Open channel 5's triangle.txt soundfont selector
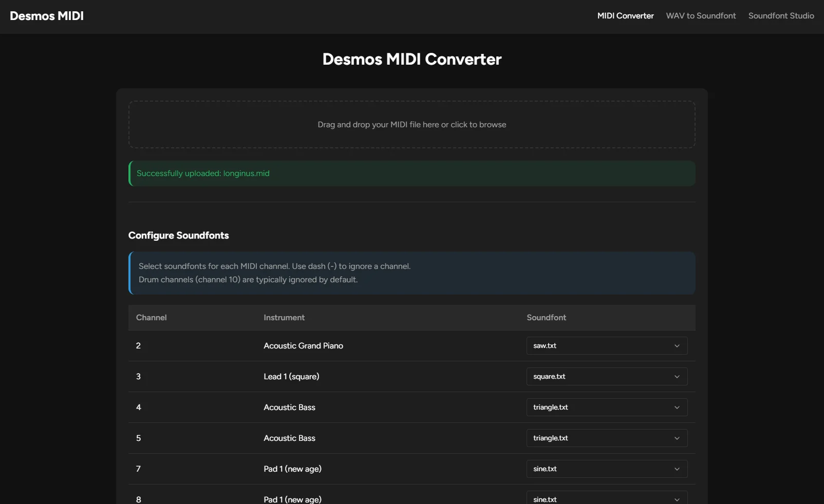The width and height of the screenshot is (824, 504). point(607,438)
